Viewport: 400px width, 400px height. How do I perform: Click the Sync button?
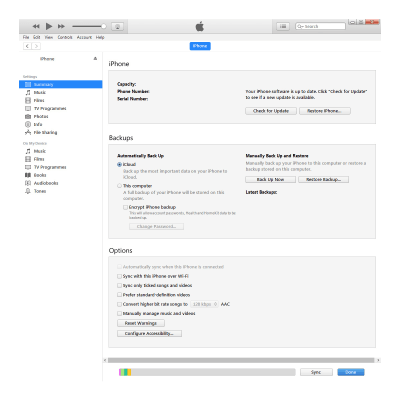pyautogui.click(x=316, y=372)
